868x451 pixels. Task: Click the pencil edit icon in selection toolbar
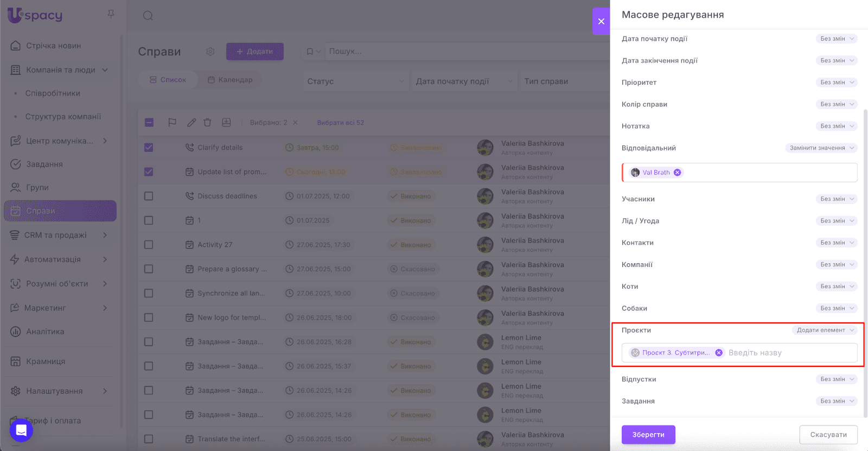point(191,123)
